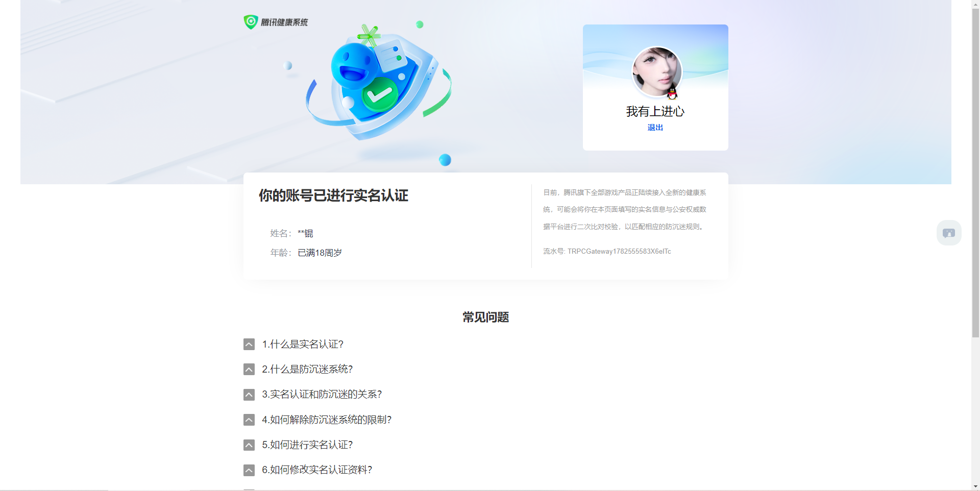Click the heading 你的账号已进行实名认证
The image size is (980, 491).
coord(333,195)
